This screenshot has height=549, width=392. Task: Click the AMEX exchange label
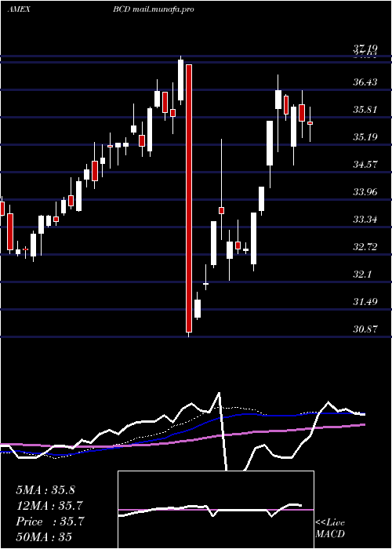(x=19, y=9)
